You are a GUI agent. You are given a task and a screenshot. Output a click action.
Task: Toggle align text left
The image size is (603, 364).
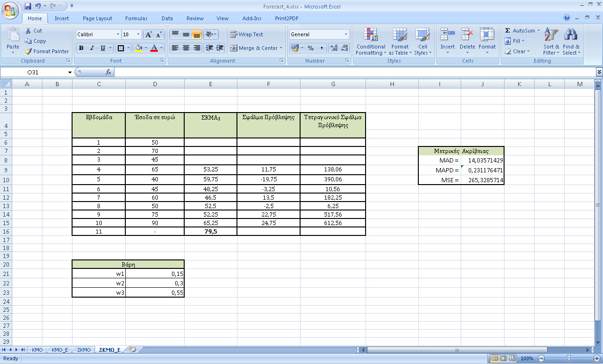coord(175,48)
